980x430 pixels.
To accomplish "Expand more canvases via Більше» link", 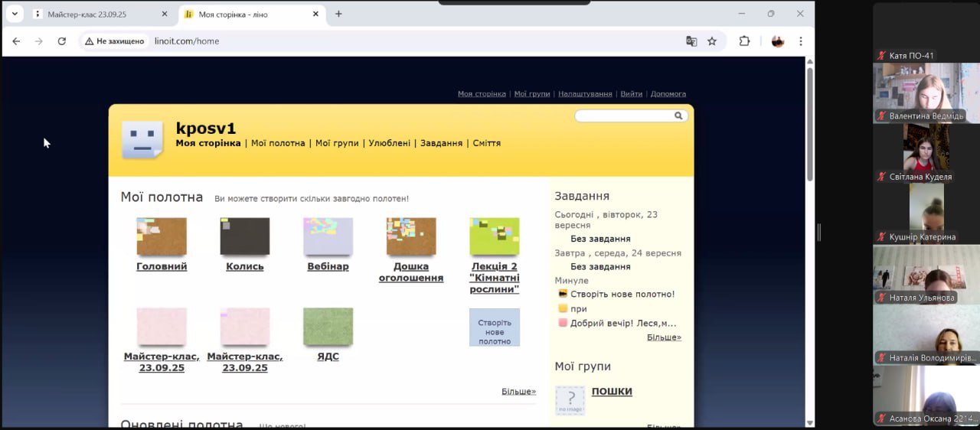I will pyautogui.click(x=518, y=392).
